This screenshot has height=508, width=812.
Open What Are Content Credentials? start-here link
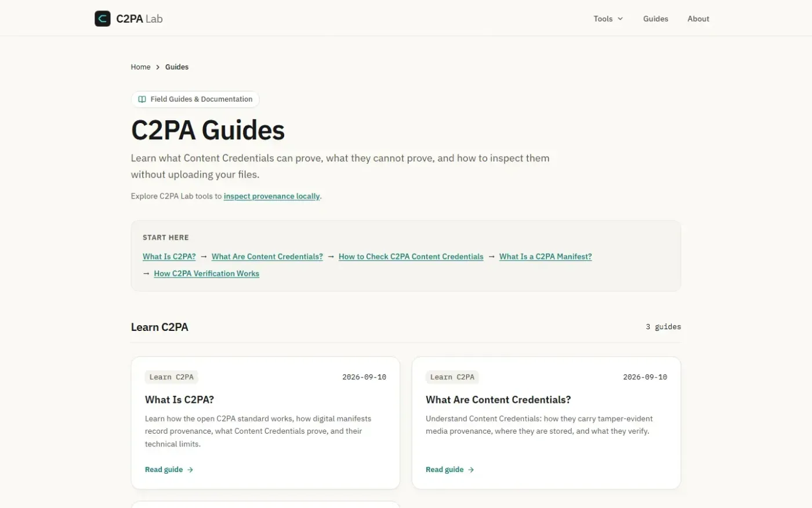coord(267,257)
